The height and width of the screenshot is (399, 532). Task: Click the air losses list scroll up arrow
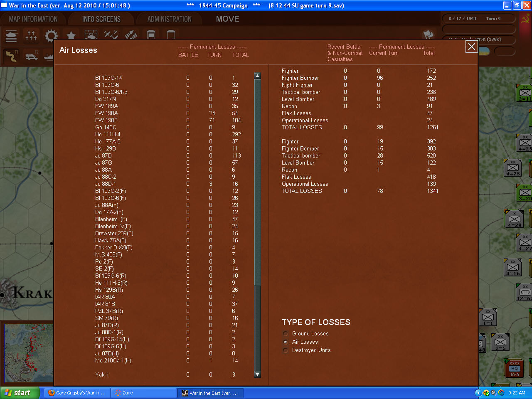[257, 76]
